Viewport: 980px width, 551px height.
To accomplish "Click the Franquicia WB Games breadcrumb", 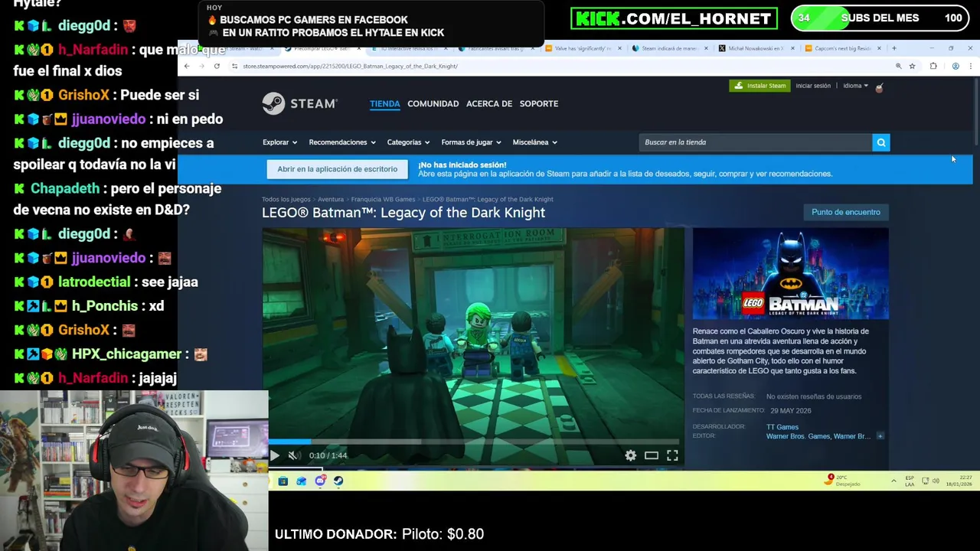I will click(x=383, y=200).
